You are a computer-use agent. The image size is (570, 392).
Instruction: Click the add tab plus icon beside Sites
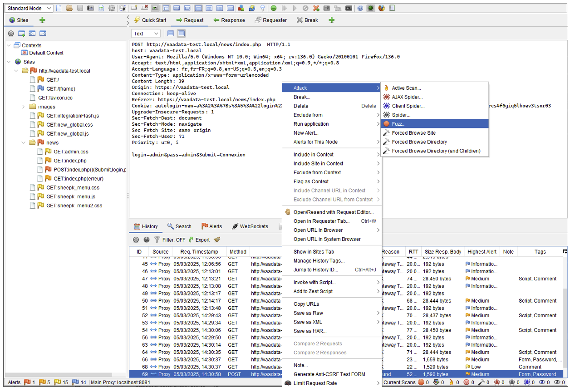[42, 20]
